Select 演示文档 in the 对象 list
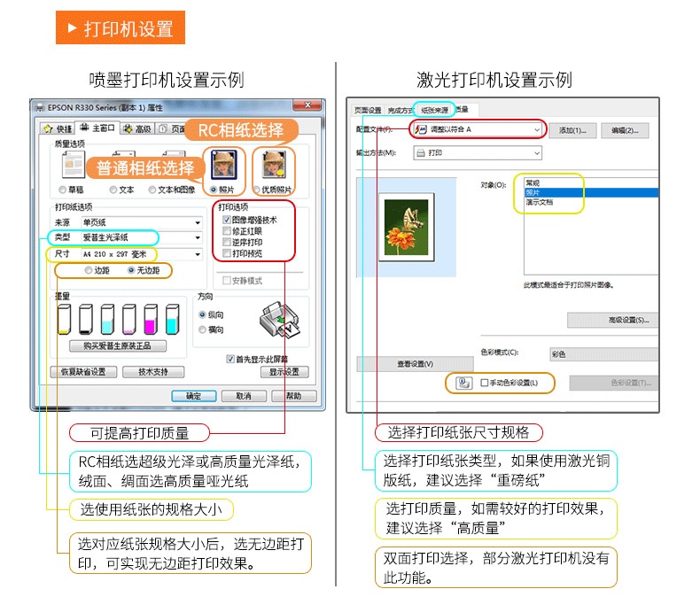This screenshot has height=597, width=700. click(x=591, y=202)
